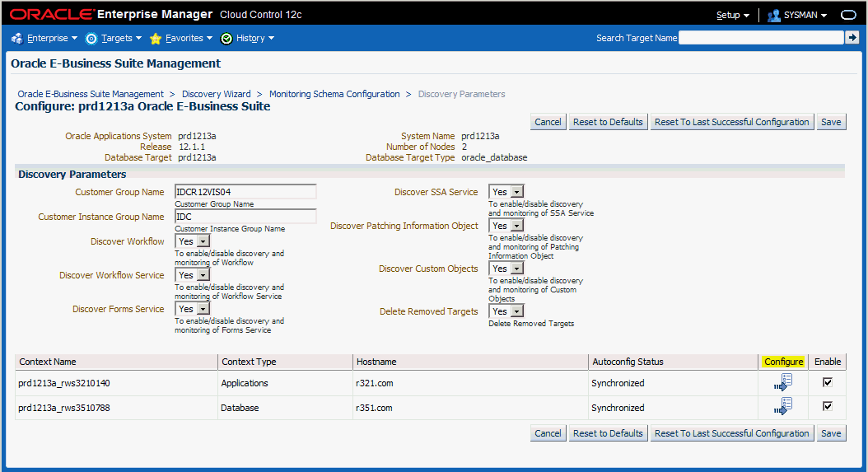
Task: Click the highlighted Configure column header
Action: click(x=783, y=362)
